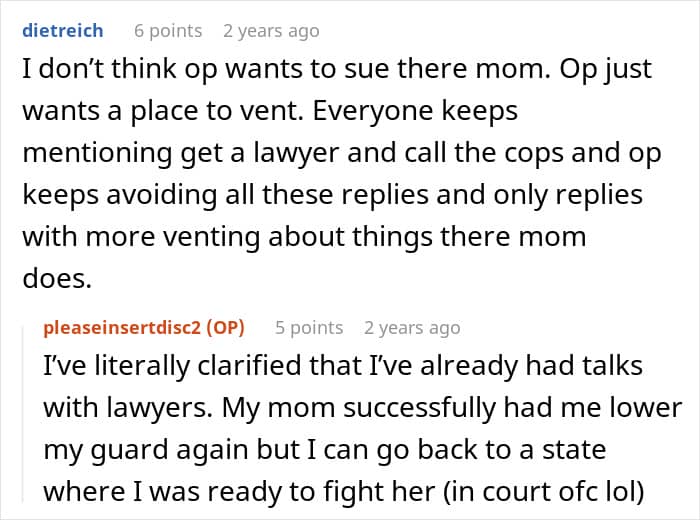700x520 pixels.
Task: Click the "5 points" score on OP's reply
Action: pyautogui.click(x=309, y=328)
